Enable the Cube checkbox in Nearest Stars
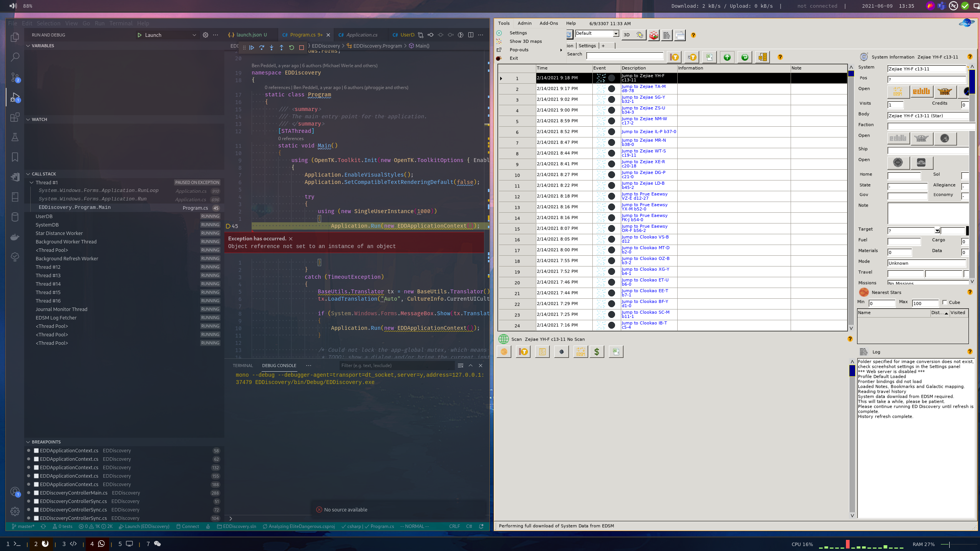 coord(945,303)
